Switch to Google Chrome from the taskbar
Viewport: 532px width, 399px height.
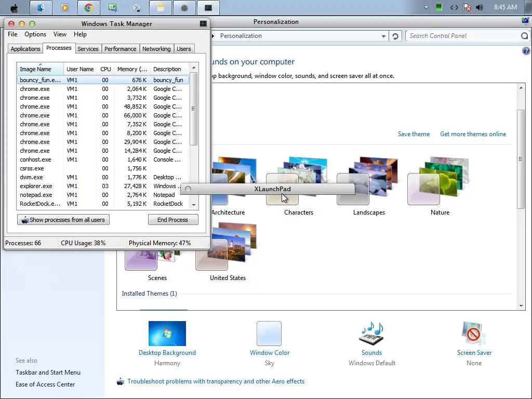pos(88,8)
